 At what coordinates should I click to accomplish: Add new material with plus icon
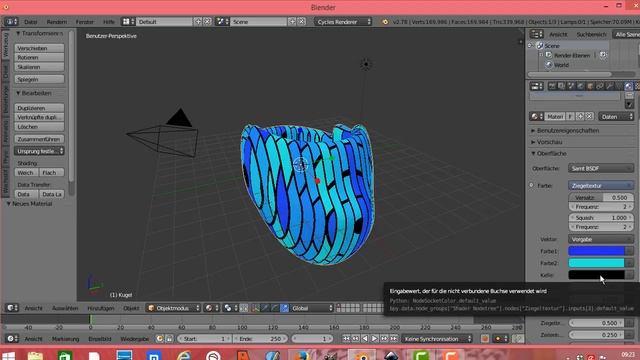coord(580,116)
